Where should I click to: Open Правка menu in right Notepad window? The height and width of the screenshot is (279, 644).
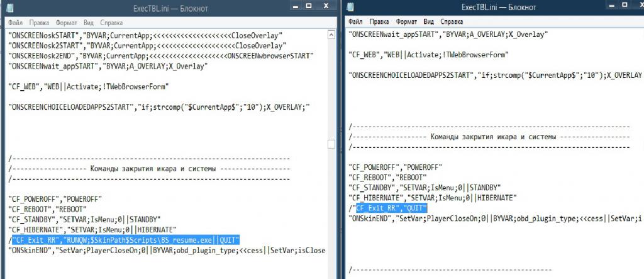point(379,21)
